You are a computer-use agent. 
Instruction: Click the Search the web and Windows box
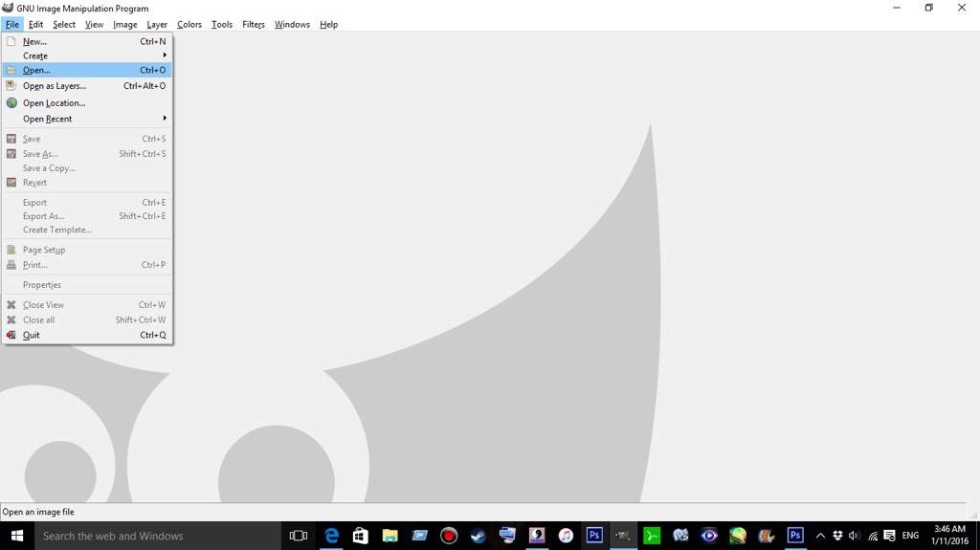pyautogui.click(x=158, y=536)
